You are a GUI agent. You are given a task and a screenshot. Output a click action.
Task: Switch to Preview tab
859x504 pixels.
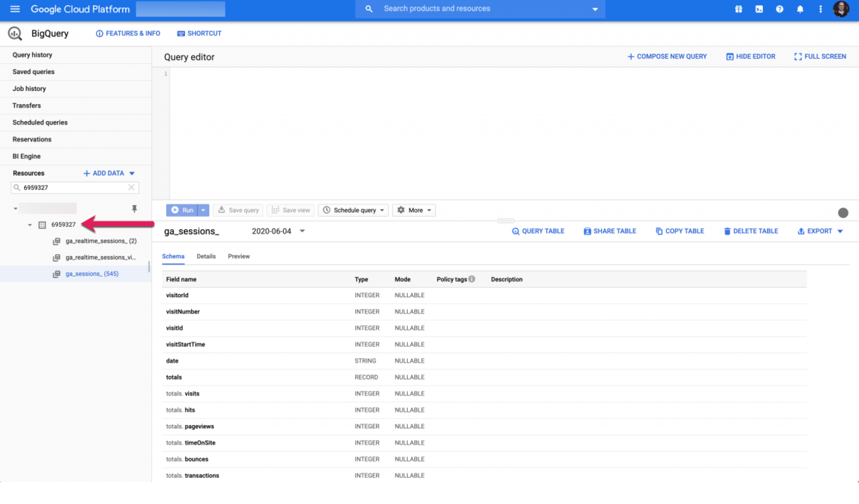238,256
